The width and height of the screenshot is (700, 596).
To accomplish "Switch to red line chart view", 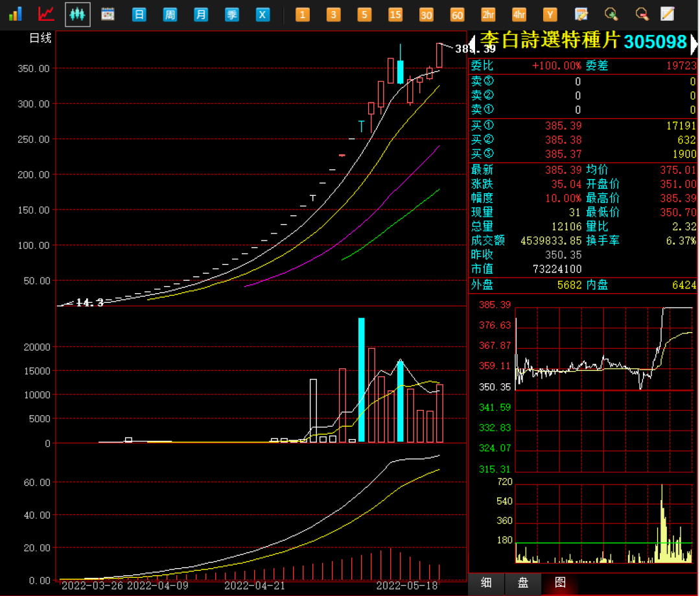I will pos(46,14).
